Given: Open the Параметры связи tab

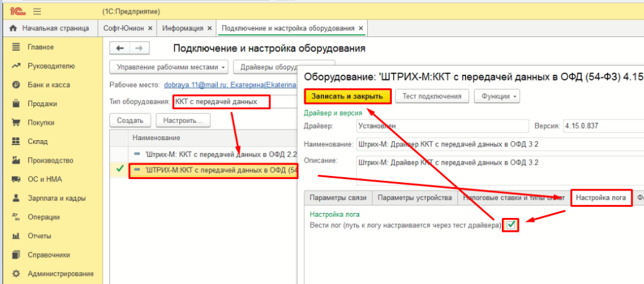Looking at the screenshot, I should tap(338, 198).
